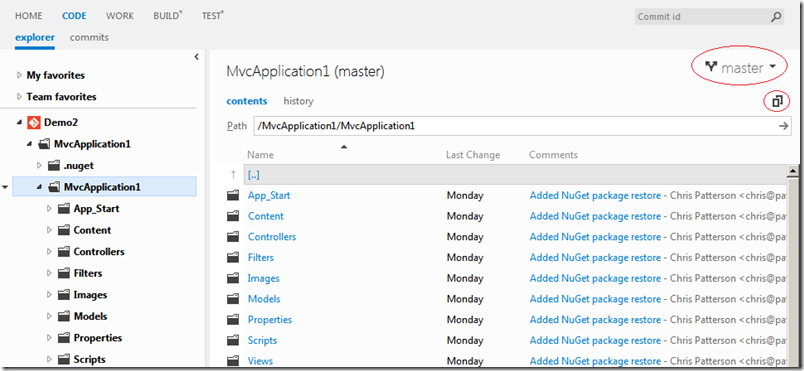
Task: Expand the Images tree node
Action: (x=49, y=295)
